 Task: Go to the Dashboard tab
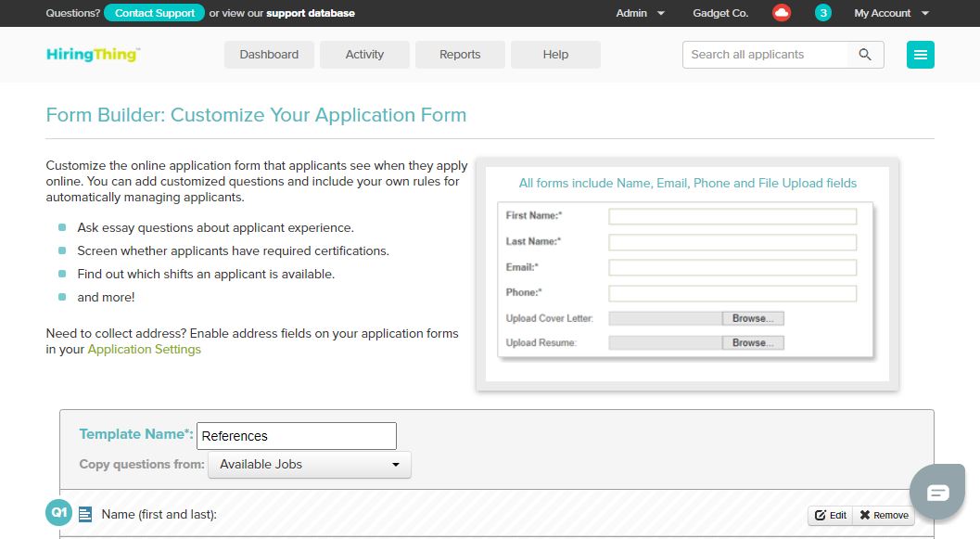pyautogui.click(x=269, y=55)
